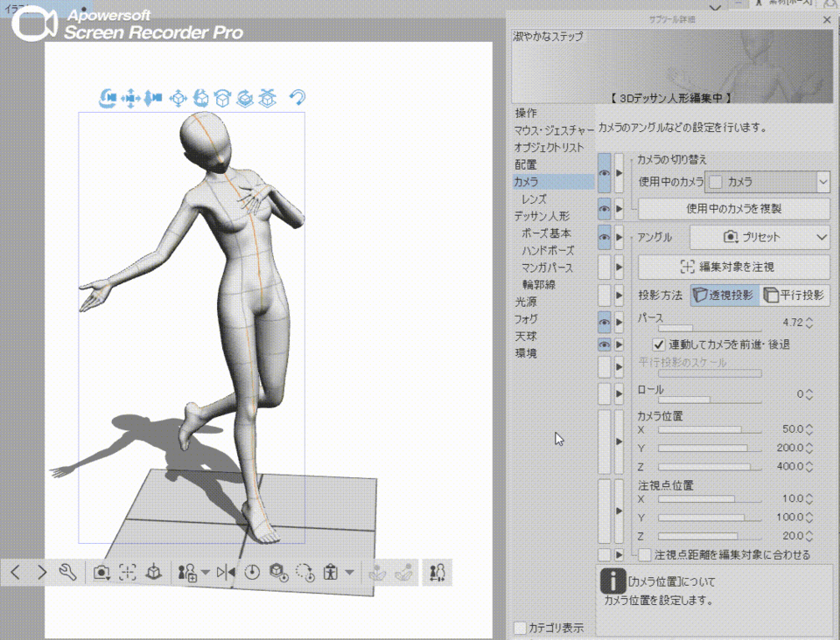Click the info icon beside カメラ位置について
Viewport: 840px width, 640px height.
612,581
